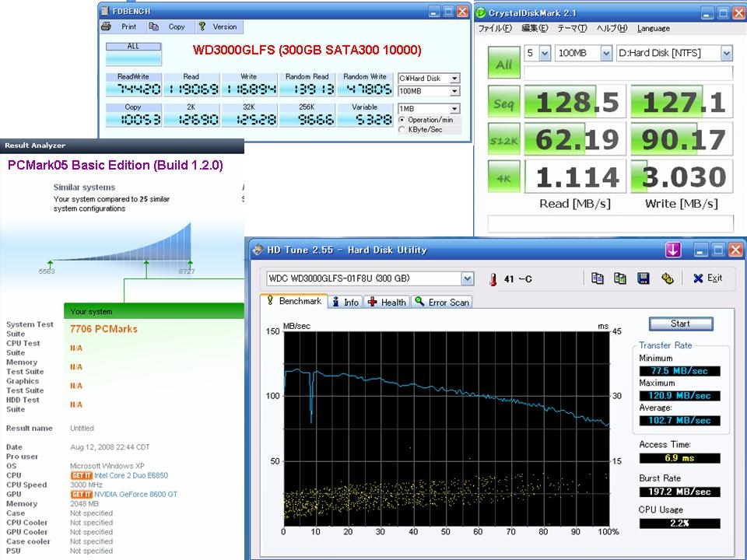Switch to the Health tab
Image resolution: width=747 pixels, height=560 pixels.
[x=387, y=302]
